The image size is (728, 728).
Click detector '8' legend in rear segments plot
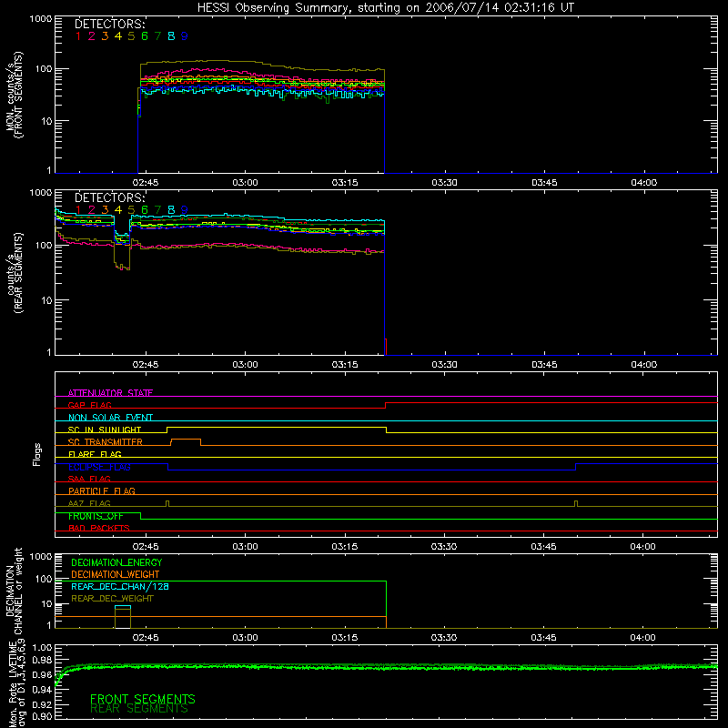pyautogui.click(x=171, y=210)
